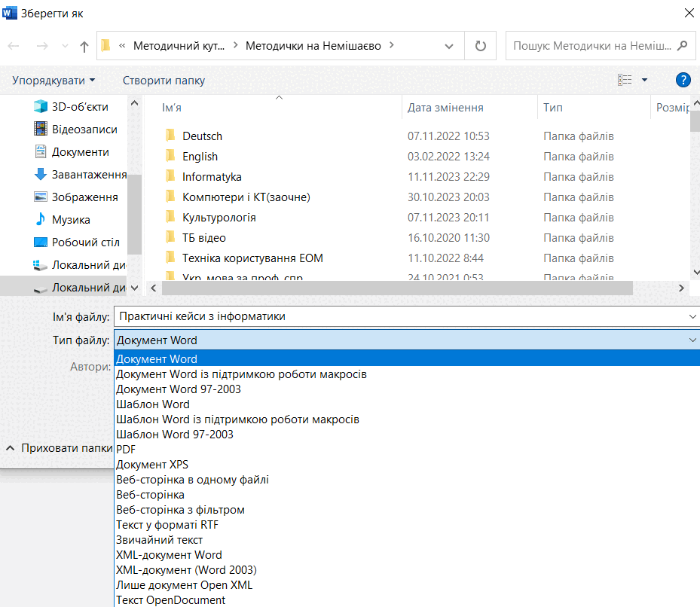The height and width of the screenshot is (607, 700).
Task: Click Створити папку button
Action: click(x=164, y=81)
